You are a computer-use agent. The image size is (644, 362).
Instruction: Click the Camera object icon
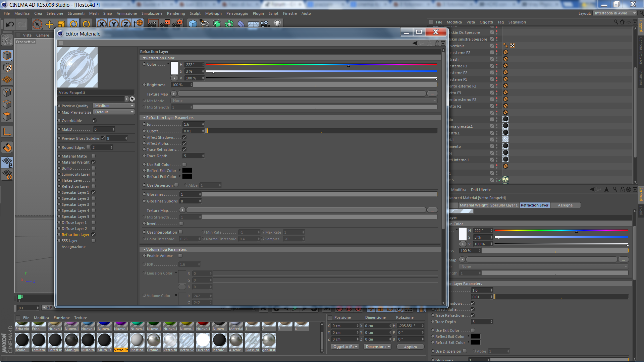click(x=265, y=24)
